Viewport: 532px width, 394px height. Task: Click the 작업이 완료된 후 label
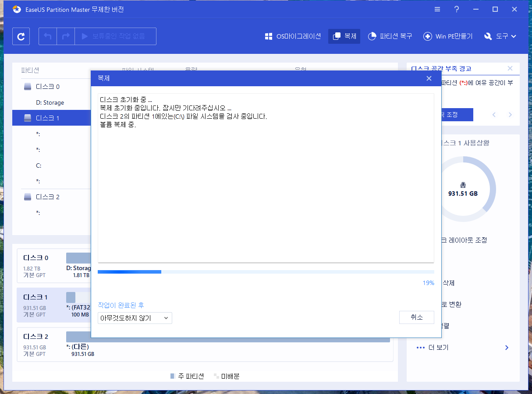pos(121,305)
